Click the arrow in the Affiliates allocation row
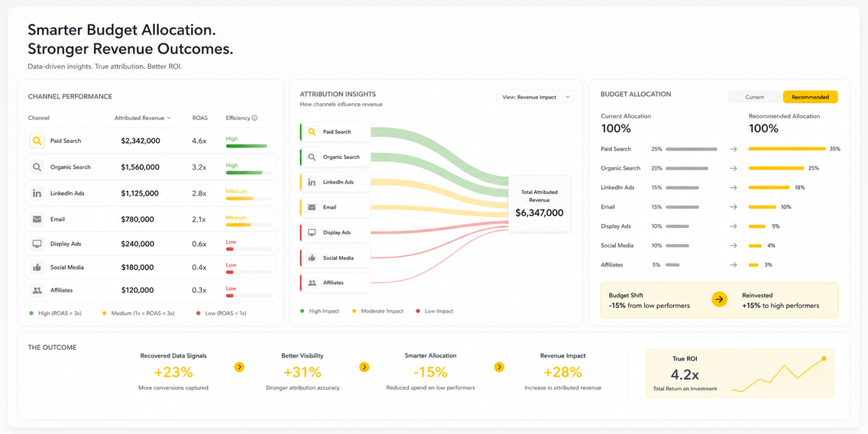The width and height of the screenshot is (868, 434). pos(734,265)
